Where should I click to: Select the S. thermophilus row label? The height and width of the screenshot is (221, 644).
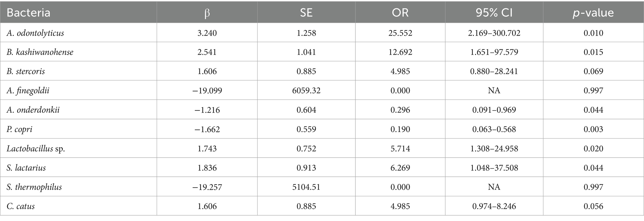coord(34,187)
